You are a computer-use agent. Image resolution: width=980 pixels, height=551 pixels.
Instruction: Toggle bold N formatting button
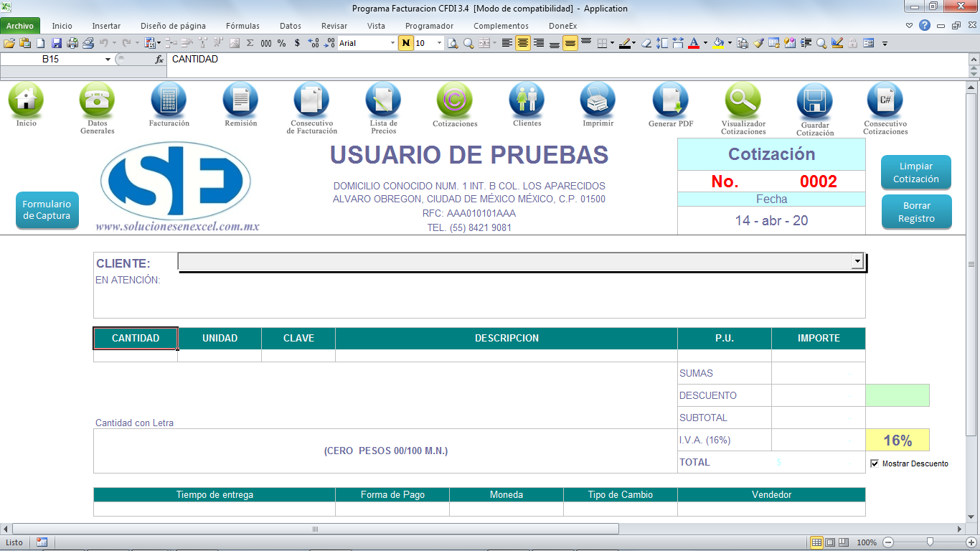(406, 43)
